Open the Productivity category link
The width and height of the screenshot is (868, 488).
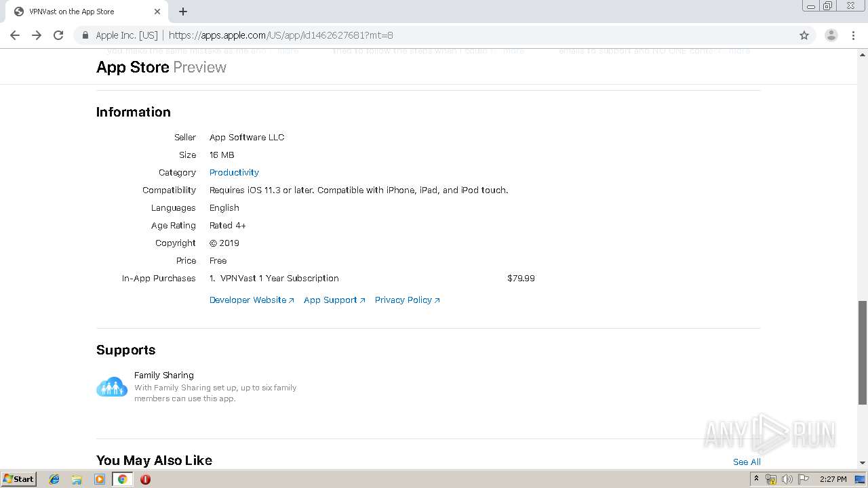[x=234, y=172]
